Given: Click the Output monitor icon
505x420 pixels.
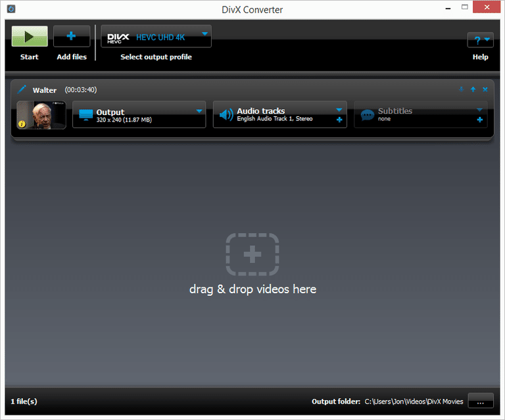Looking at the screenshot, I should (x=85, y=115).
